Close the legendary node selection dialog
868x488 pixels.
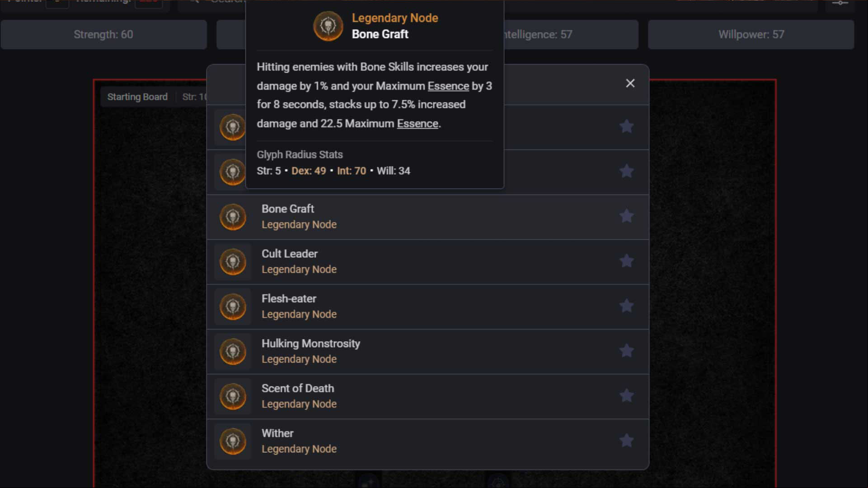pos(630,83)
